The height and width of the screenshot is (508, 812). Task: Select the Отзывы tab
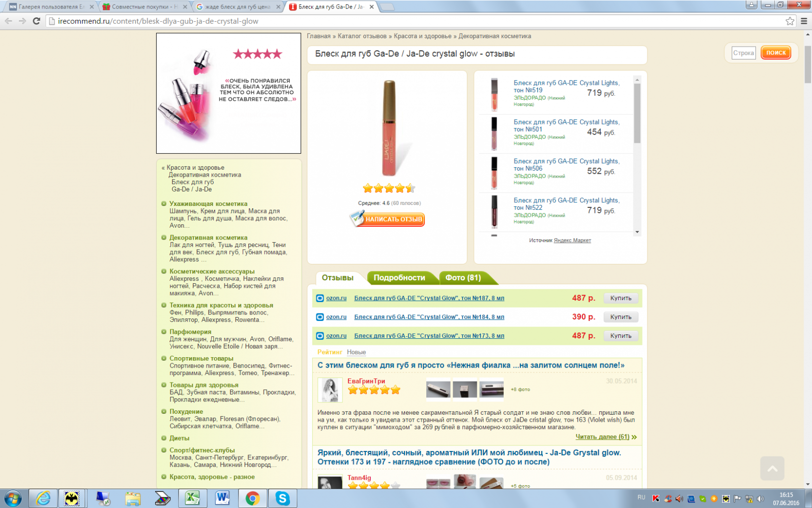point(338,278)
